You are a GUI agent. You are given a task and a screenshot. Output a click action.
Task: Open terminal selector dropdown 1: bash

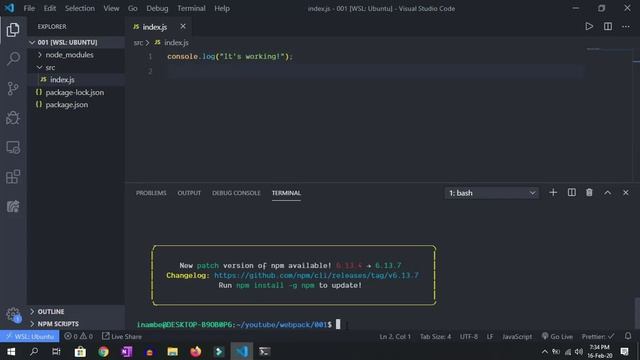(x=491, y=193)
